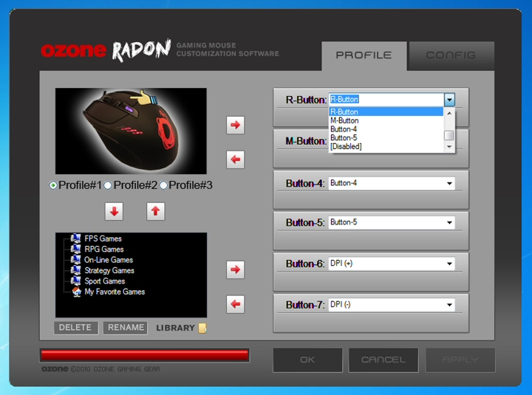The height and width of the screenshot is (395, 532).
Task: Switch to the CONFIG tab
Action: coord(451,55)
